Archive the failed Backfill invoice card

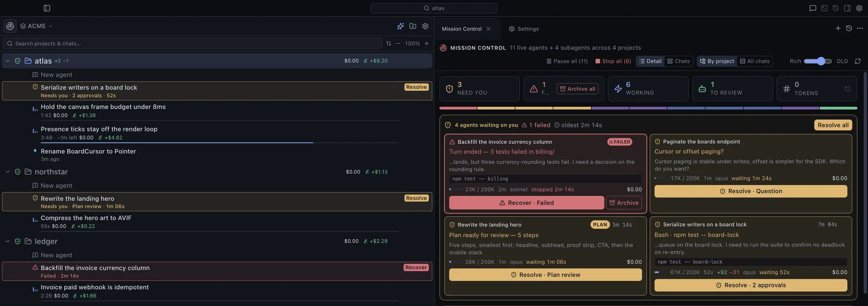pos(624,203)
